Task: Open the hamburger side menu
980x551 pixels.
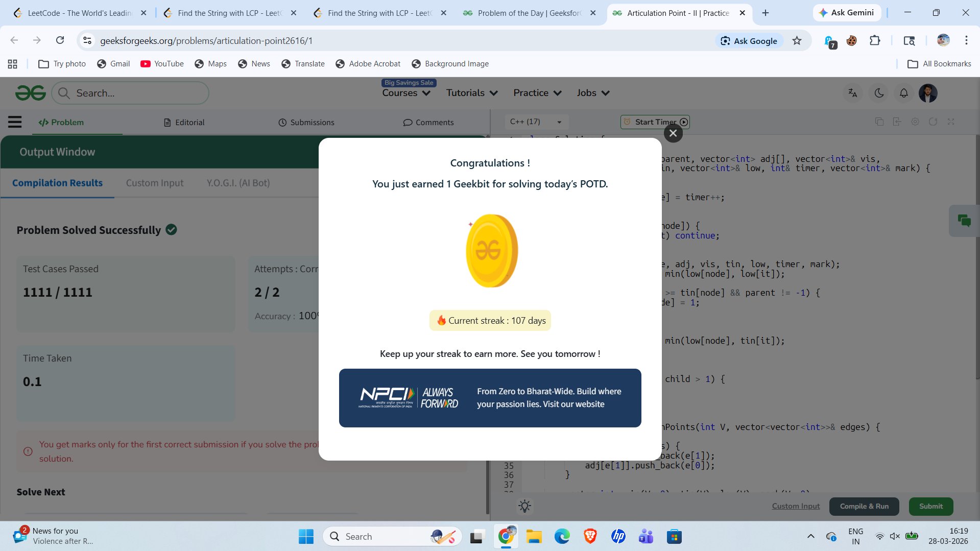Action: click(15, 122)
